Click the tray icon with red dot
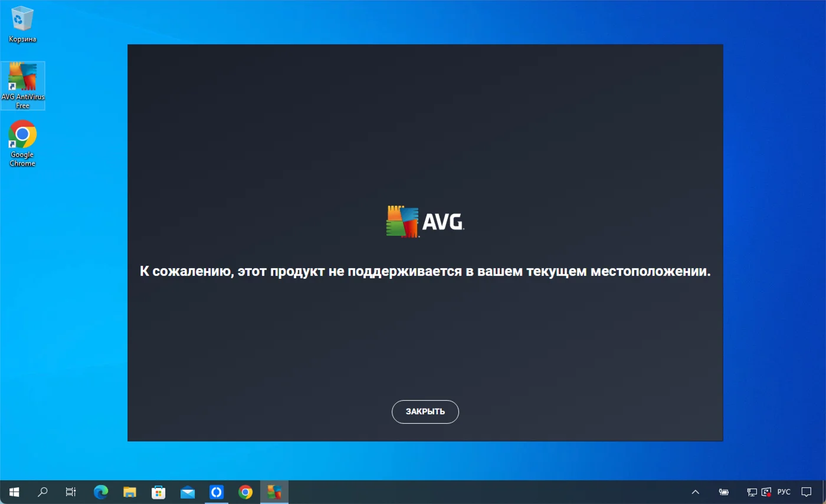This screenshot has width=826, height=504. pos(766,492)
